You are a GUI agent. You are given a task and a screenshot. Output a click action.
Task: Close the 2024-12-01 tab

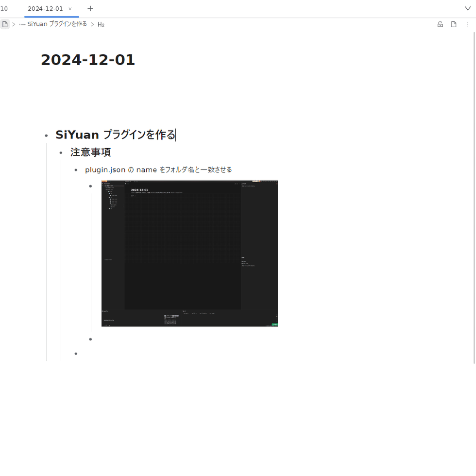(70, 9)
